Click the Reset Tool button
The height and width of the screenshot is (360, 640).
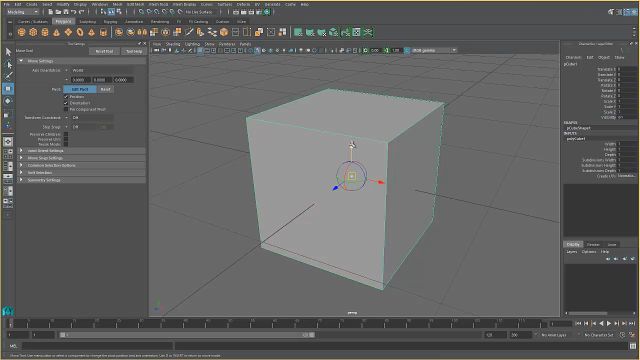tap(104, 51)
